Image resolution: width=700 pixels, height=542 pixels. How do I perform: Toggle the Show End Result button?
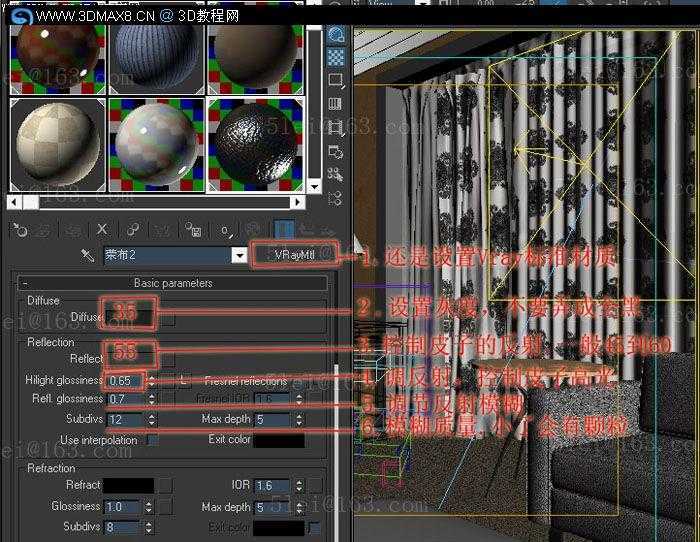[x=284, y=230]
